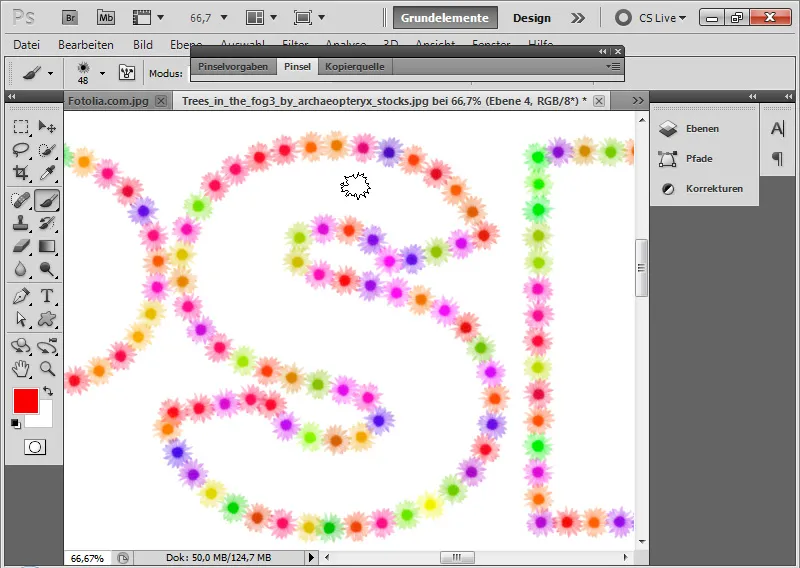Select the Move tool
The height and width of the screenshot is (568, 800).
pyautogui.click(x=47, y=127)
